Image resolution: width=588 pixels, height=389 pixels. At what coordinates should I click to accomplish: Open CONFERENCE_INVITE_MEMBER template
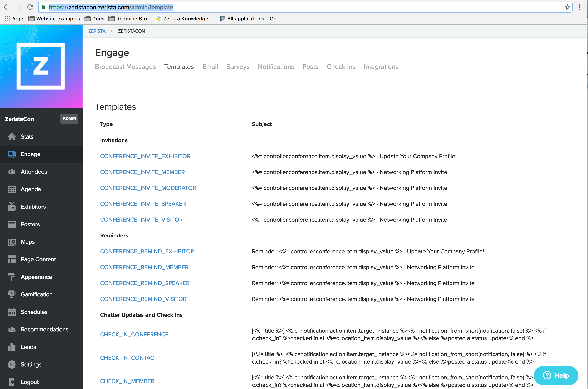tap(142, 172)
